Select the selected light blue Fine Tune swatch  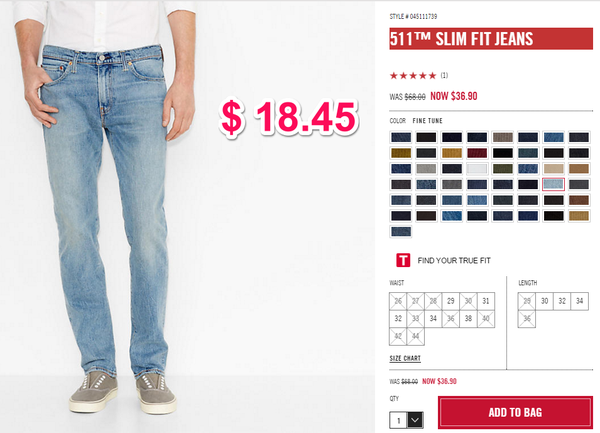click(553, 184)
